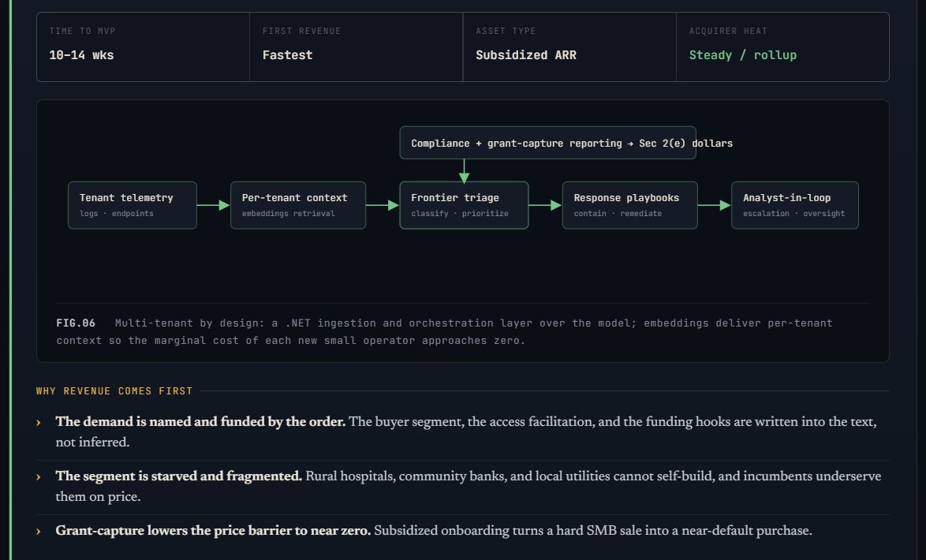The image size is (926, 560).
Task: Click the FIG.06 caption label
Action: pos(76,323)
